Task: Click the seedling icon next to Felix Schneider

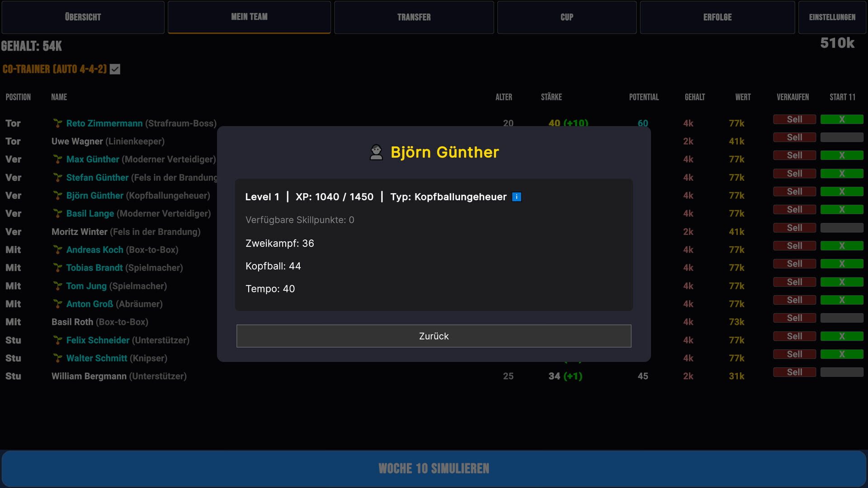Action: [x=58, y=340]
